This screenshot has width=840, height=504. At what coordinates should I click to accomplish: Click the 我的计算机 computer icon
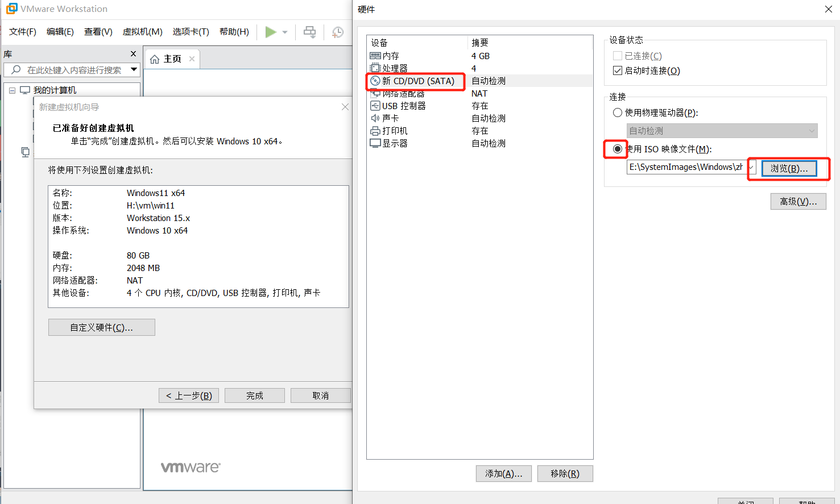[25, 90]
